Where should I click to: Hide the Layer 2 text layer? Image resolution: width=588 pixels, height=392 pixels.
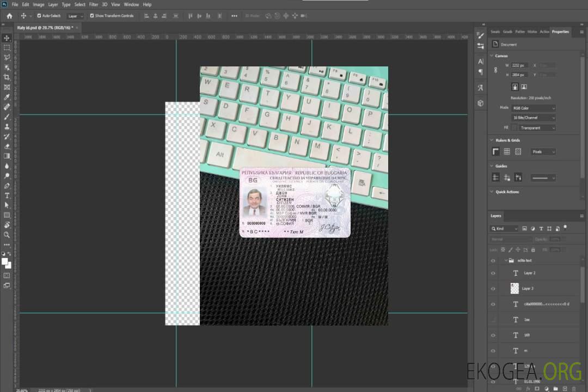[x=493, y=273]
